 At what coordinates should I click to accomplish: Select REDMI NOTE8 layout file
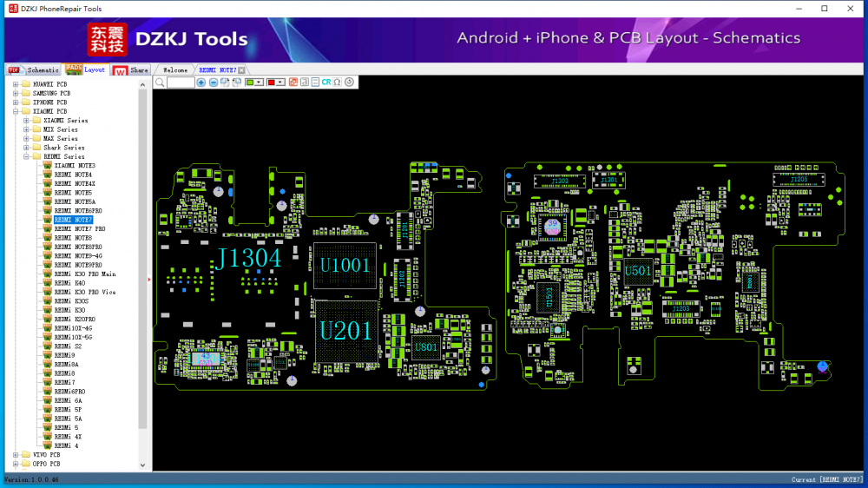pyautogui.click(x=73, y=238)
